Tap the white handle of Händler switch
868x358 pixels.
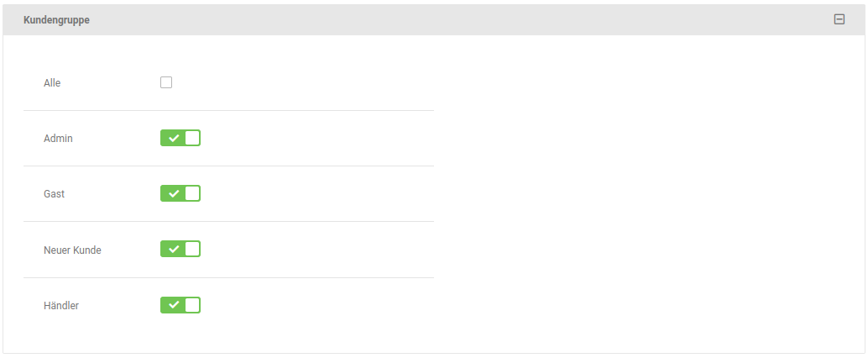(x=192, y=305)
